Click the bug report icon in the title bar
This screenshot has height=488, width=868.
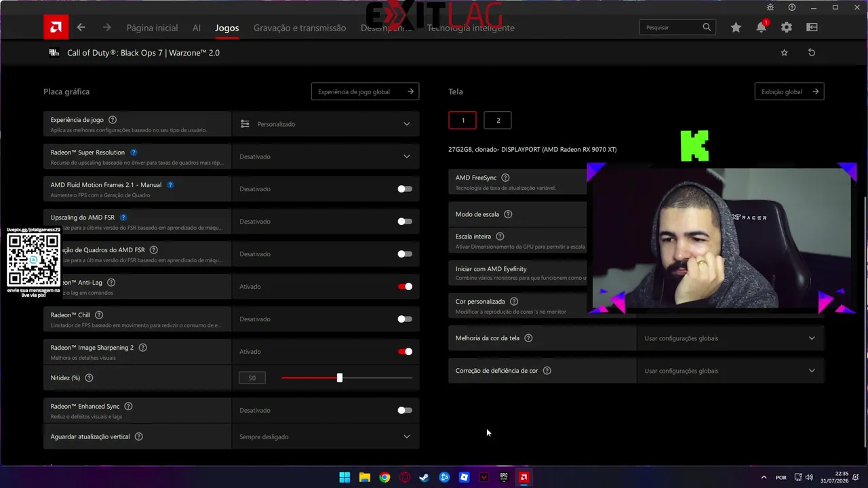[770, 7]
